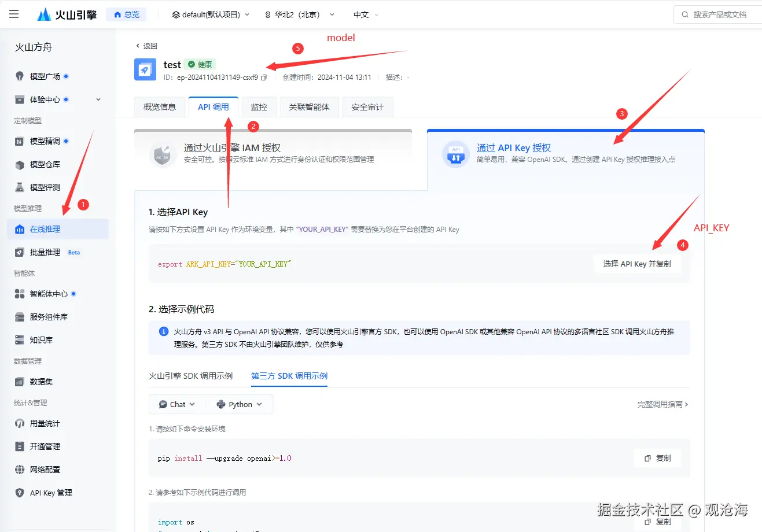Viewport: 762px width, 532px height.
Task: Open the 华北2（北京） region dropdown
Action: [300, 14]
